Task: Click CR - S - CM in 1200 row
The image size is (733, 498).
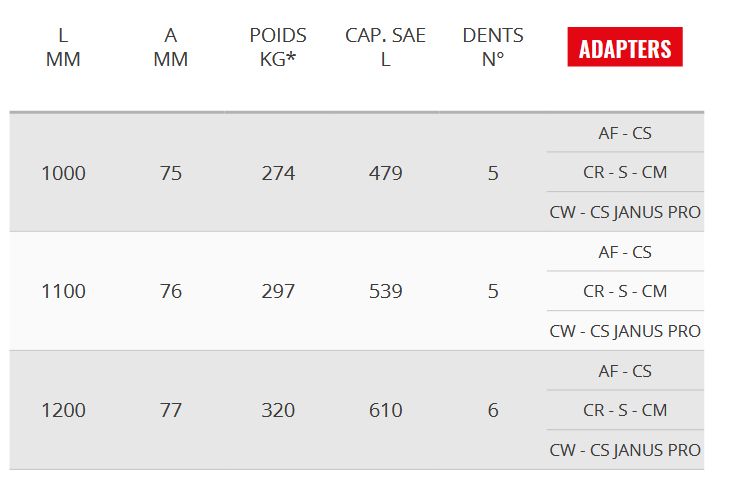Action: pos(625,410)
